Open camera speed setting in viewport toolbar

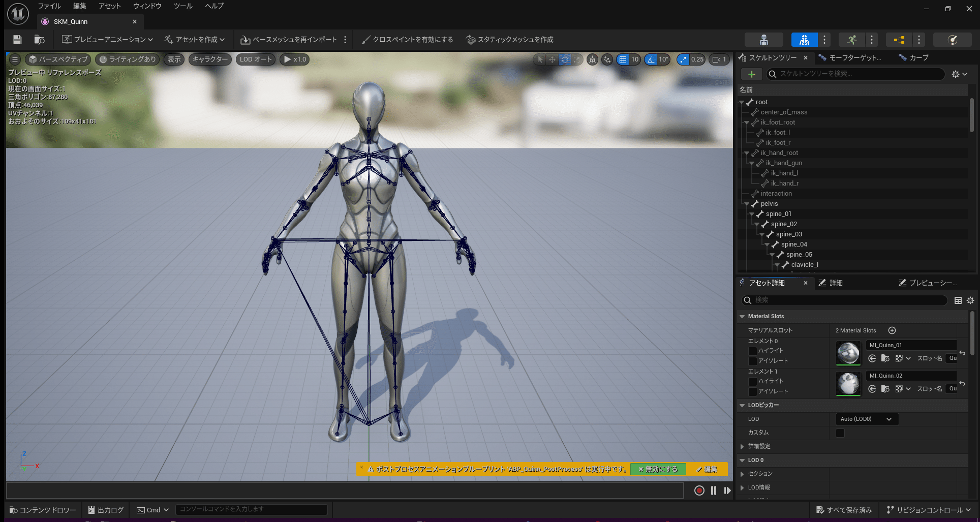pos(719,59)
